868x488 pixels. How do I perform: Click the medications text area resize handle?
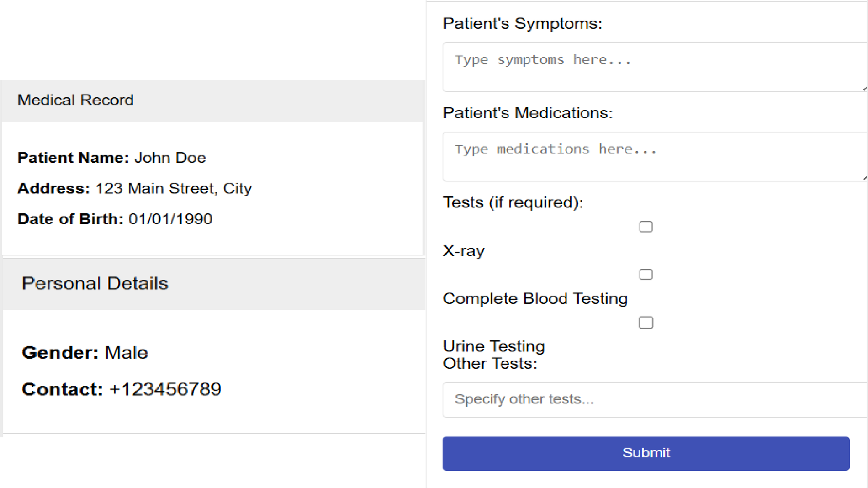[864, 178]
